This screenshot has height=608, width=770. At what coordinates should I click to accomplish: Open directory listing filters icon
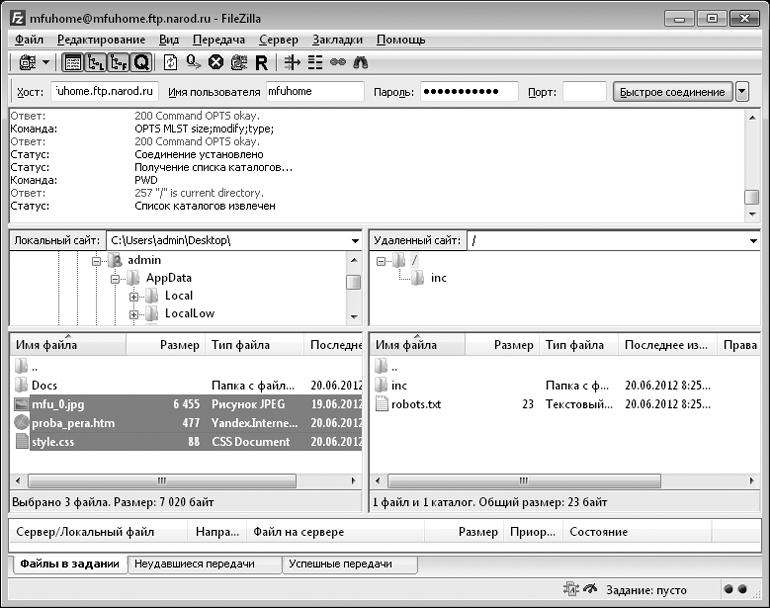(x=292, y=62)
